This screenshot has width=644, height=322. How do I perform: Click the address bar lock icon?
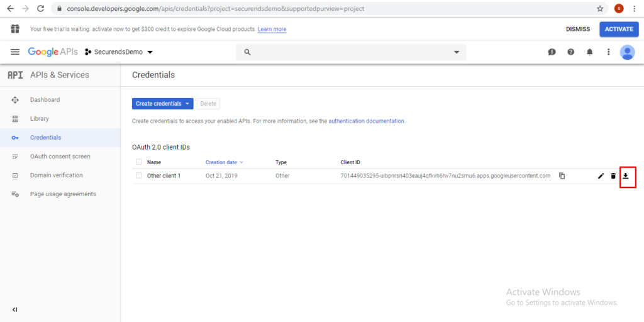click(x=60, y=8)
